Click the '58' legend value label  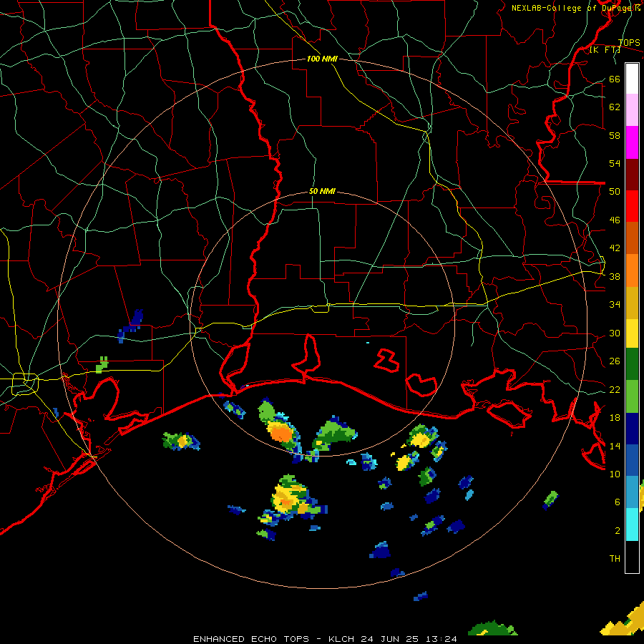(x=615, y=135)
